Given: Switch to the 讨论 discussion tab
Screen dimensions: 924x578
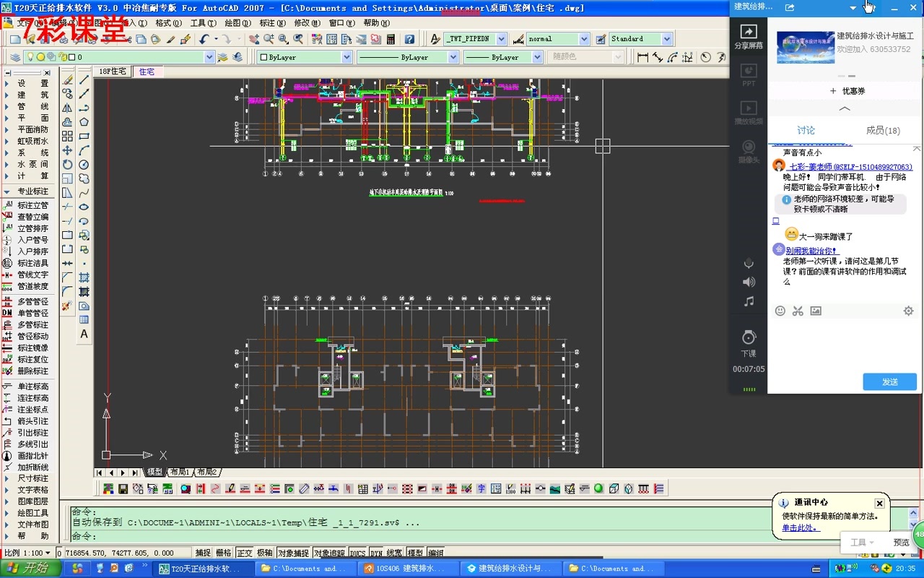Looking at the screenshot, I should tap(806, 131).
